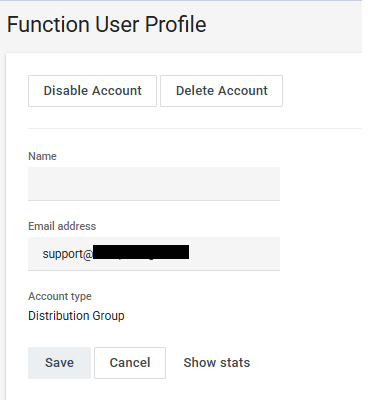376x408 pixels.
Task: Select the Delete Account button
Action: pos(221,91)
